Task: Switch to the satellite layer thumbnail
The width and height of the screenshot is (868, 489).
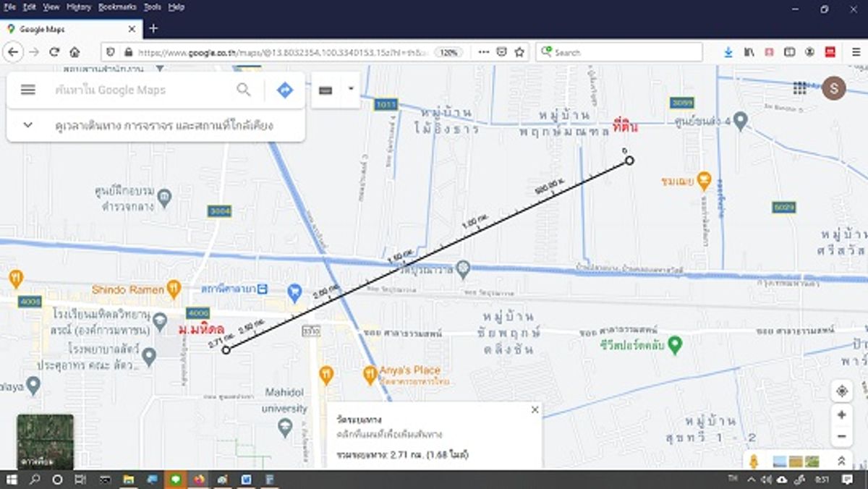Action: click(x=45, y=441)
